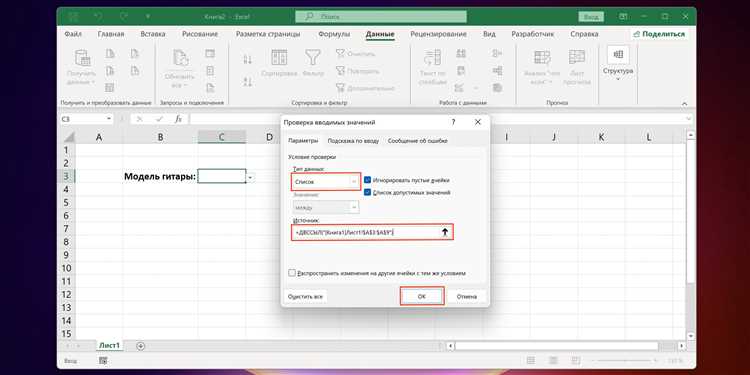The width and height of the screenshot is (750, 375).
Task: Open the Рецензирование ribbon tab
Action: click(x=439, y=34)
